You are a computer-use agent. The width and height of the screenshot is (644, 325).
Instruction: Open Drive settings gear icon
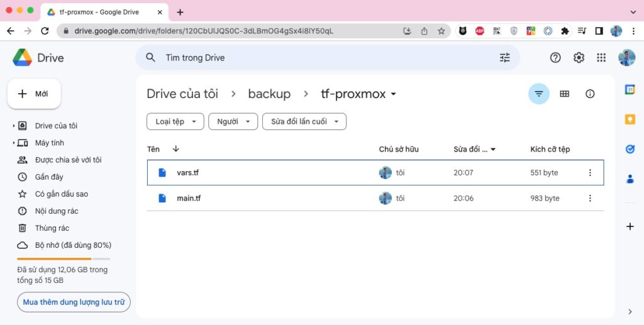click(579, 58)
